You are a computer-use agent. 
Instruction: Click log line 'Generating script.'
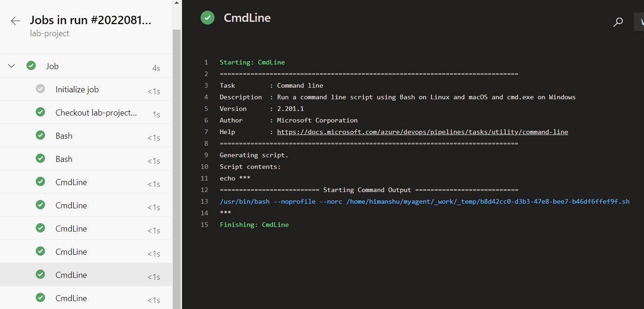pos(254,155)
